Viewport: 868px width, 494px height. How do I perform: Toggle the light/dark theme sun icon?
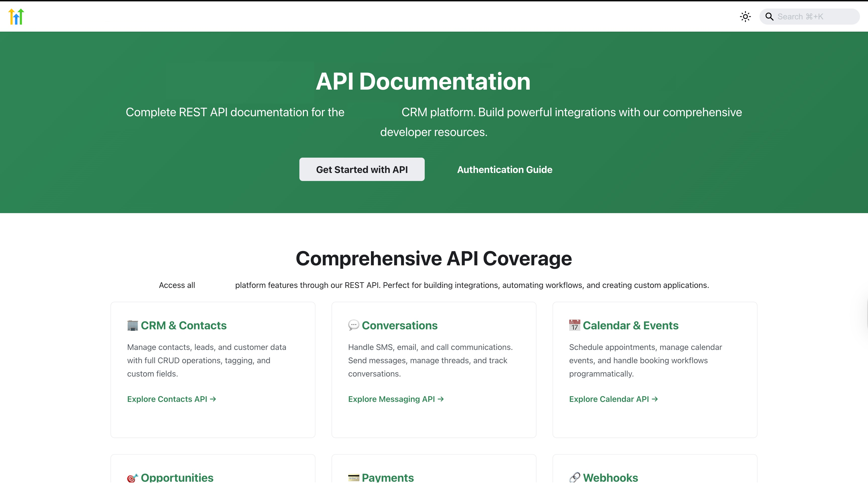(745, 17)
